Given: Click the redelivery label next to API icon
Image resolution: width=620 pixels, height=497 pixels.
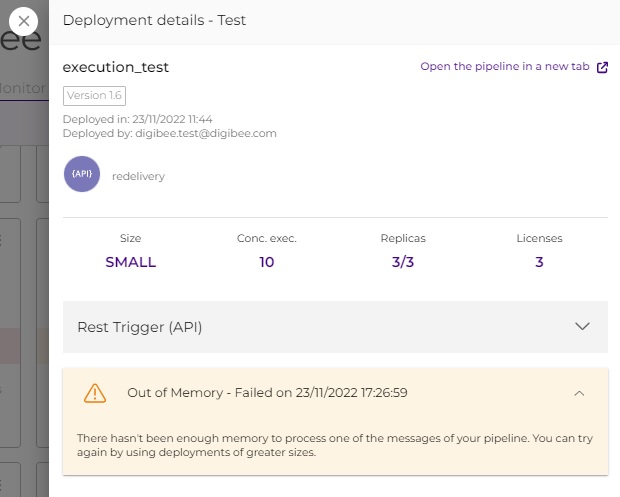Looking at the screenshot, I should click(x=138, y=176).
